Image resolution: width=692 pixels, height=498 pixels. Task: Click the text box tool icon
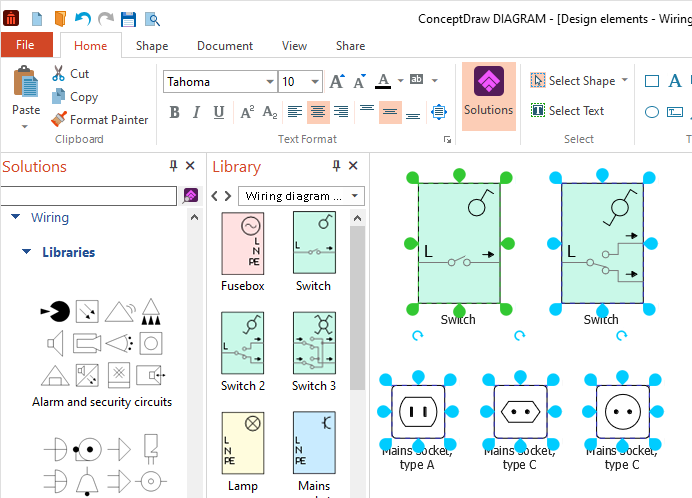point(675,112)
